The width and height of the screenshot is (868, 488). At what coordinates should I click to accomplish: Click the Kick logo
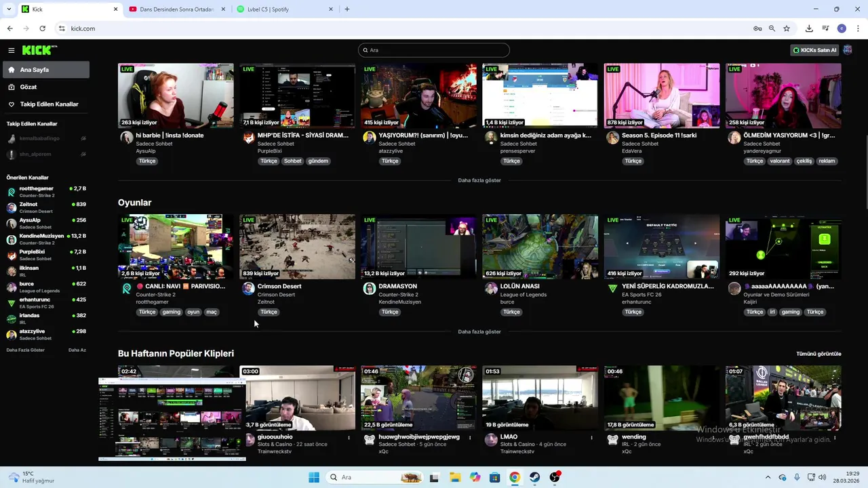coord(39,50)
